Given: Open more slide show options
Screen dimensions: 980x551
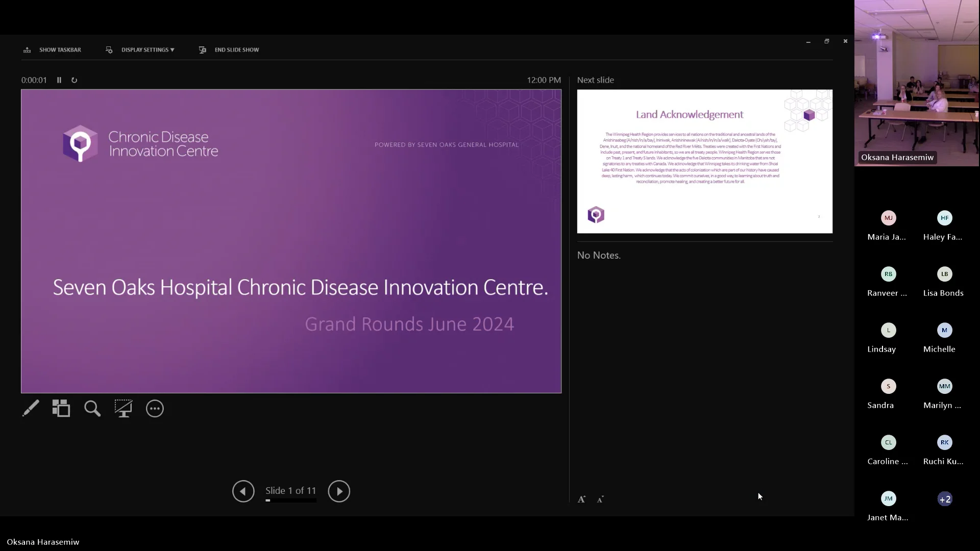Looking at the screenshot, I should 155,409.
